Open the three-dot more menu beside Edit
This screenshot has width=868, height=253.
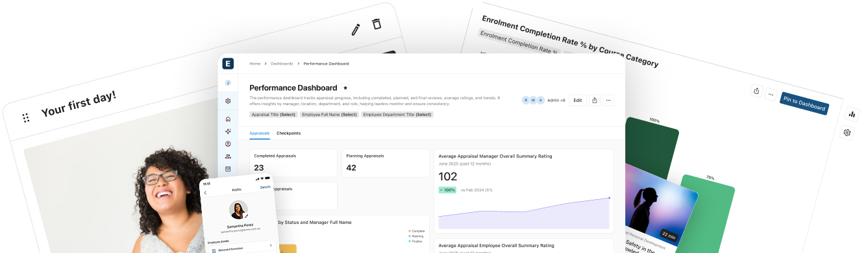point(608,101)
